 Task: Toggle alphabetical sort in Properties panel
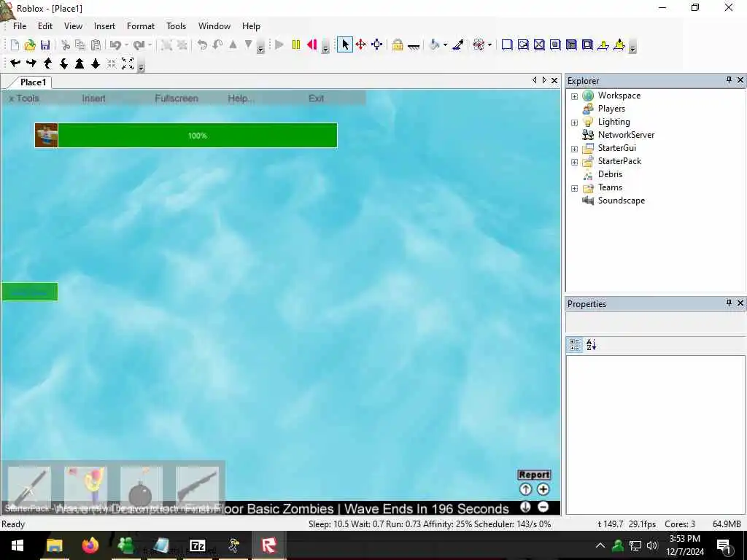click(x=591, y=345)
